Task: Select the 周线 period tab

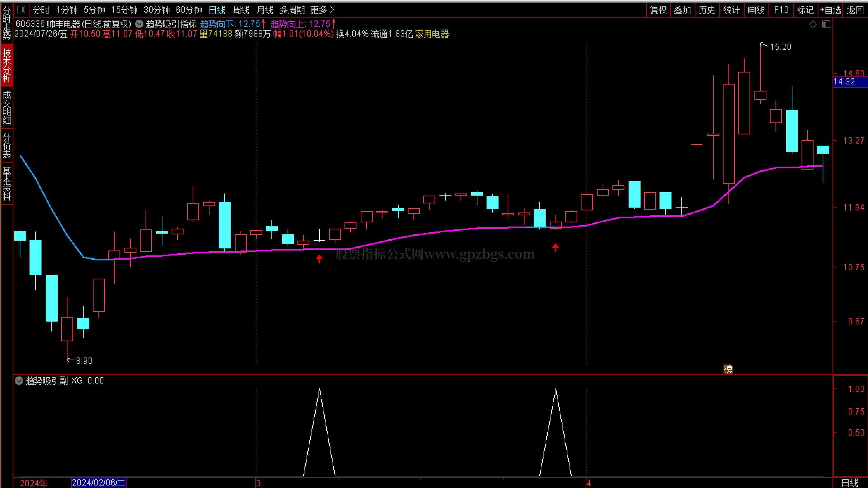Action: (241, 10)
